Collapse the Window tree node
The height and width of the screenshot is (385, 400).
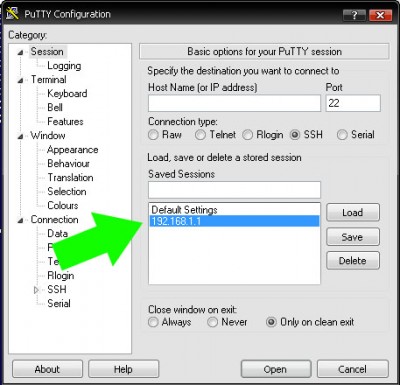[21, 136]
